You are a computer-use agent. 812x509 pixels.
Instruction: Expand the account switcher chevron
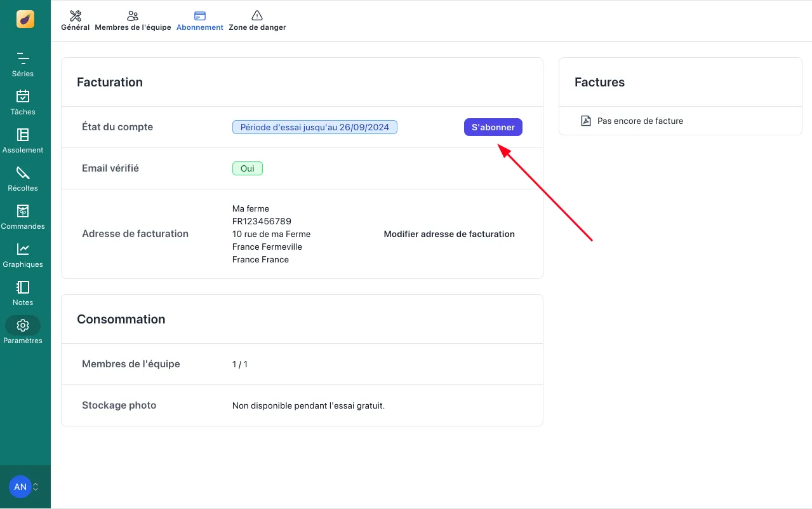(36, 487)
